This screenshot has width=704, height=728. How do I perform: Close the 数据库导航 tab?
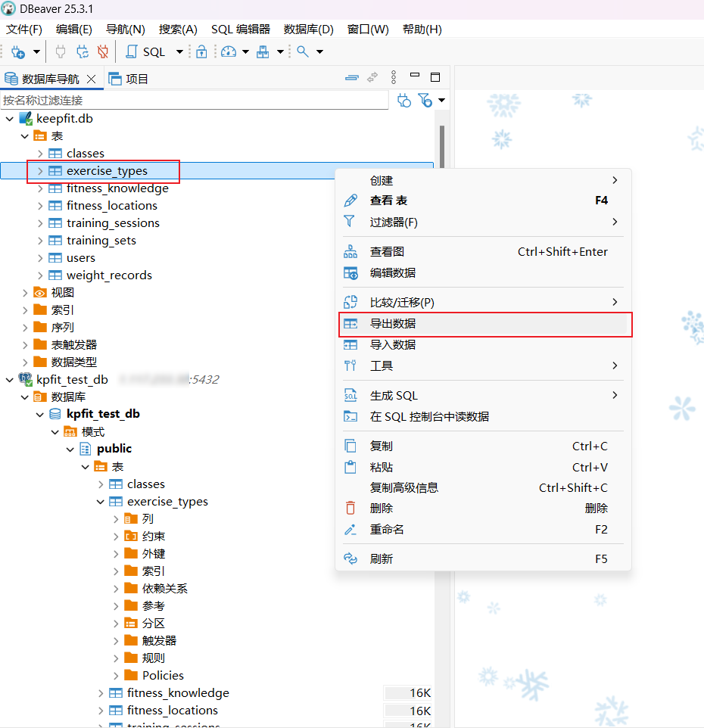click(x=92, y=79)
